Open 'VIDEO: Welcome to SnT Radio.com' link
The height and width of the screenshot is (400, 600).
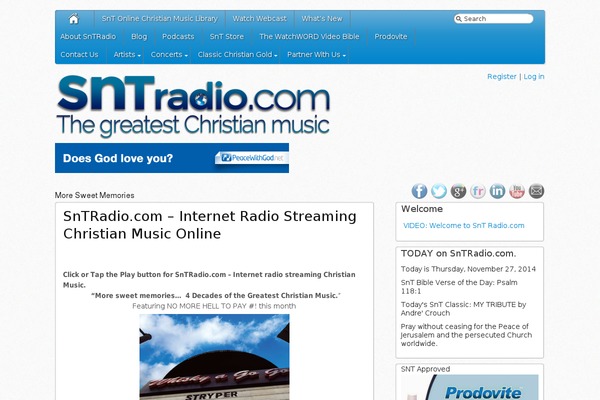(x=464, y=226)
